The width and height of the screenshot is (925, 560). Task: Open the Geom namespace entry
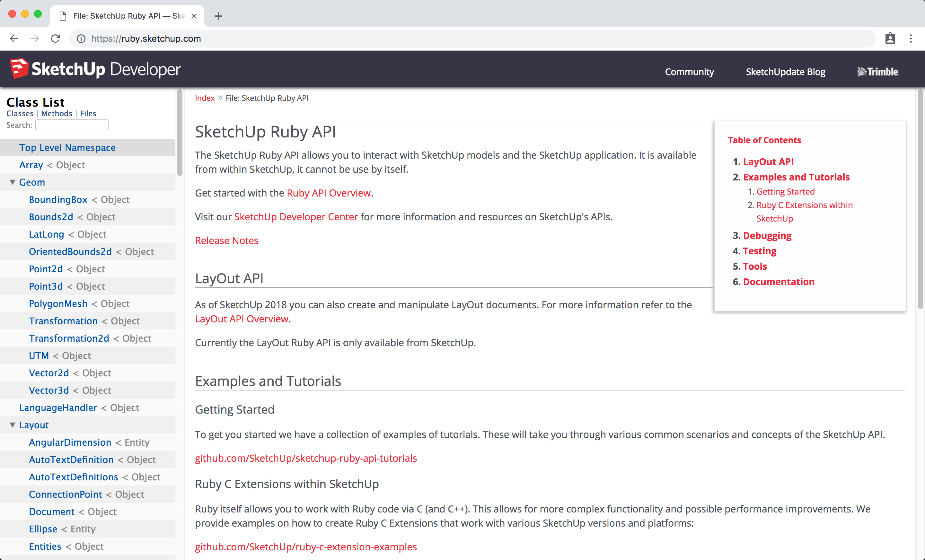coord(32,182)
